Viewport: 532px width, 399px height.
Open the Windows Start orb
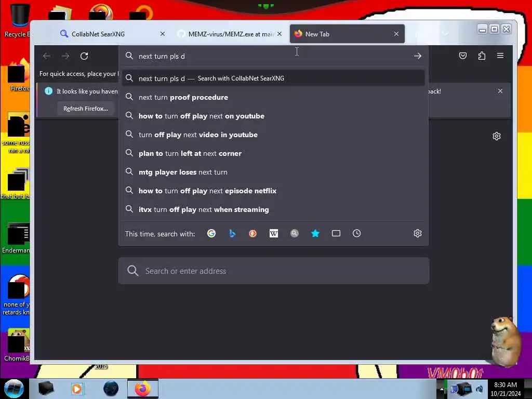point(14,389)
